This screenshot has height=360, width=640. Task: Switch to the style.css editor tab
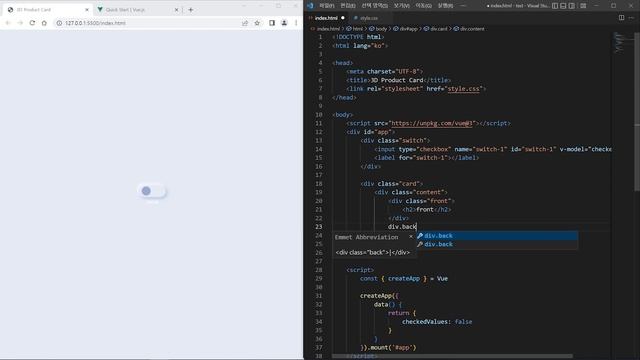pyautogui.click(x=369, y=18)
